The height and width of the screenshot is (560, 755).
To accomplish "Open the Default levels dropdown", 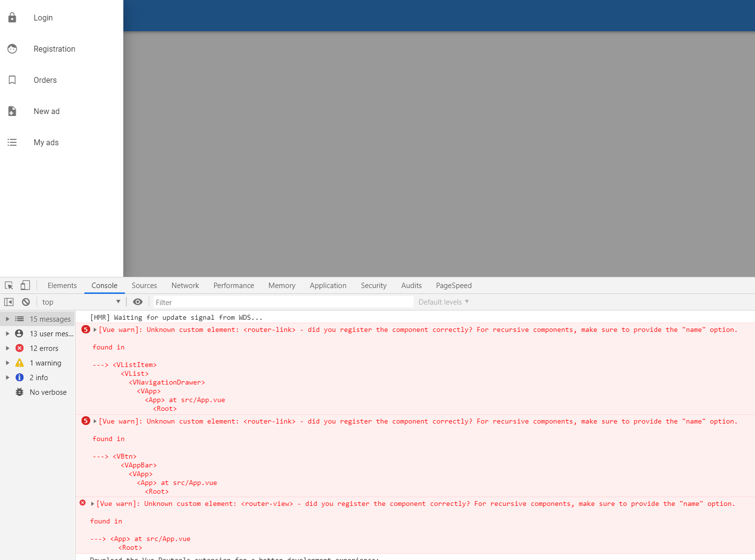I will pos(443,302).
